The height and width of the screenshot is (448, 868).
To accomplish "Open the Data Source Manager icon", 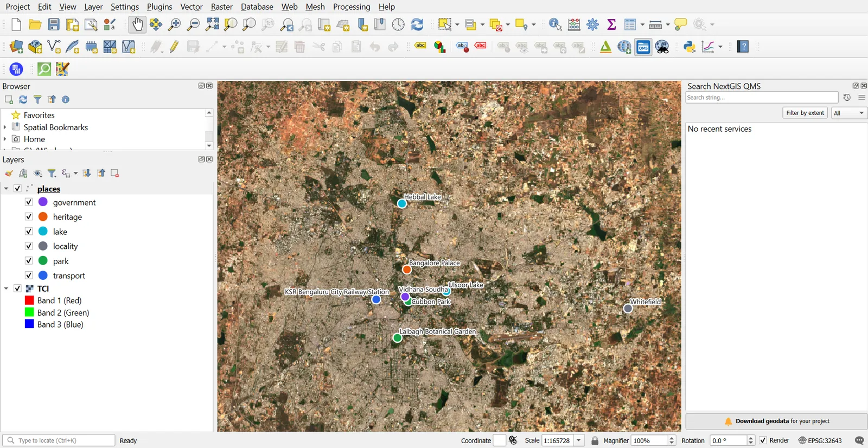I will (16, 47).
